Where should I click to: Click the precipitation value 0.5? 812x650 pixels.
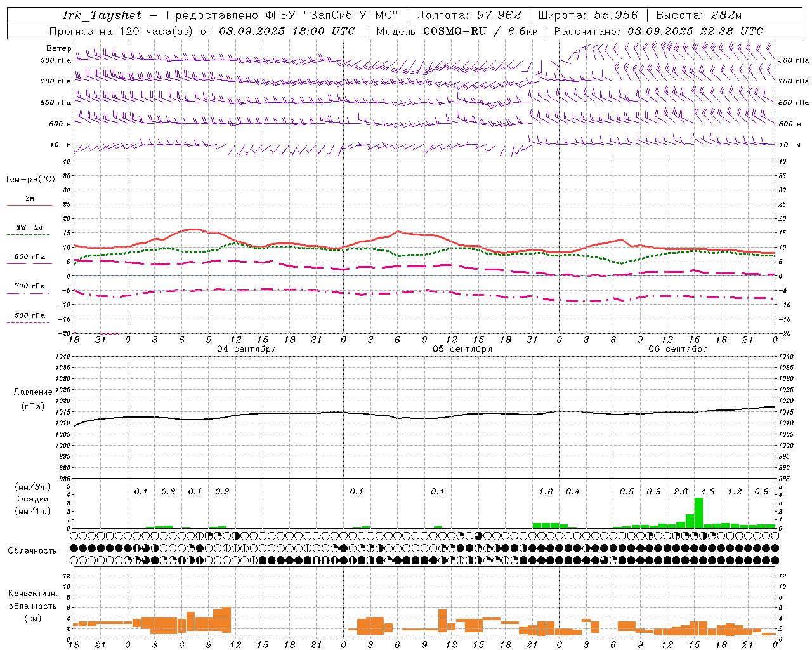[x=627, y=492]
